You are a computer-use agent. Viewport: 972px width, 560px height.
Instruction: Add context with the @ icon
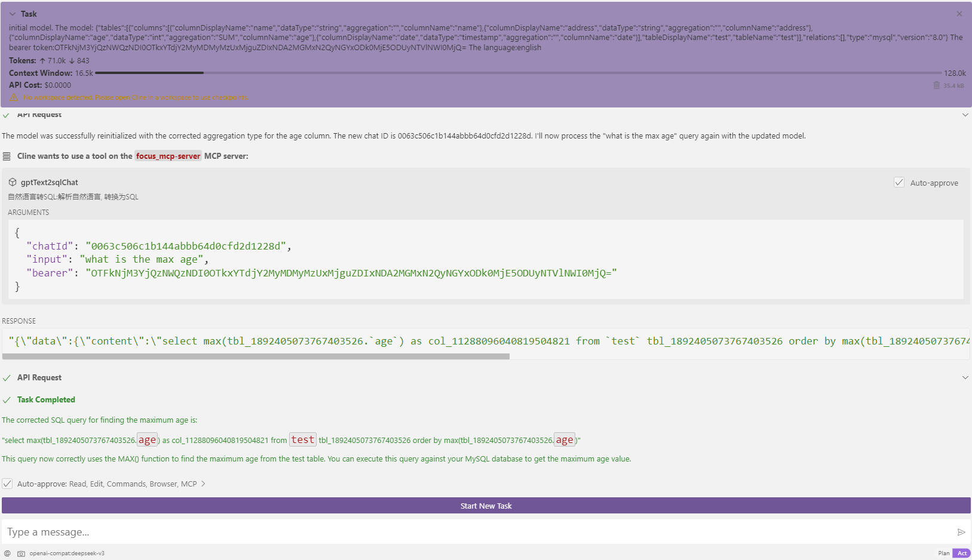coord(7,553)
